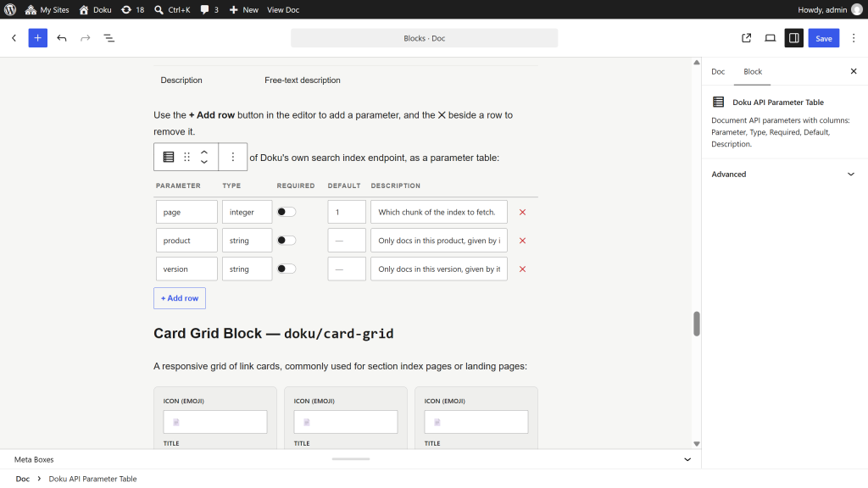Edit the page row description field
Screen dimensions: 868x488
pos(439,212)
